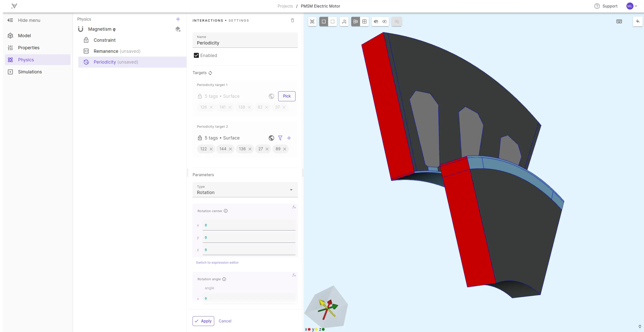Remove tag 141 from target 1
The image size is (644, 332).
[x=230, y=107]
